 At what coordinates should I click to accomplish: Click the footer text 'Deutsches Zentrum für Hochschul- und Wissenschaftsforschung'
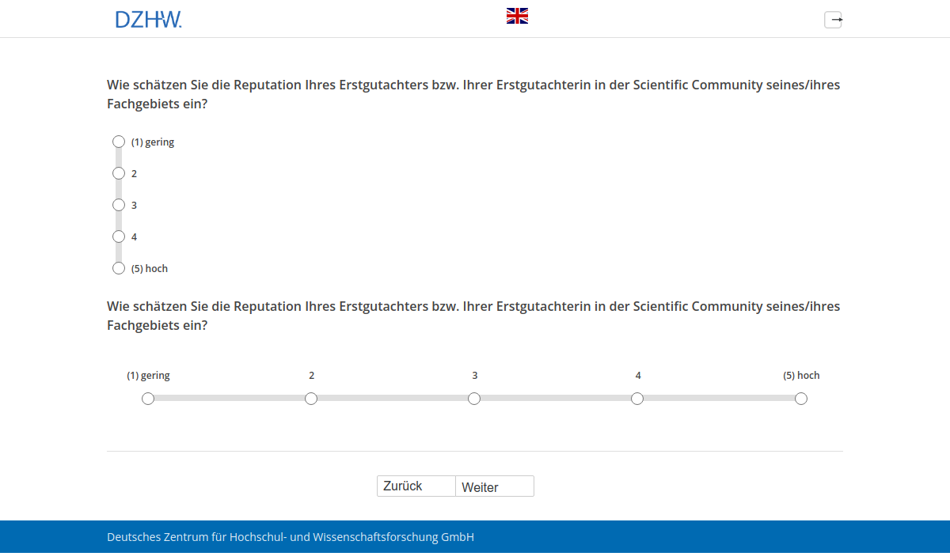click(x=290, y=536)
